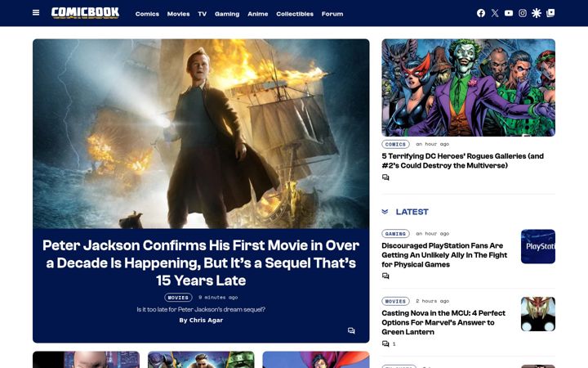Image resolution: width=588 pixels, height=368 pixels.
Task: Open Discouraged PlayStation Fans article headline
Action: coord(444,255)
